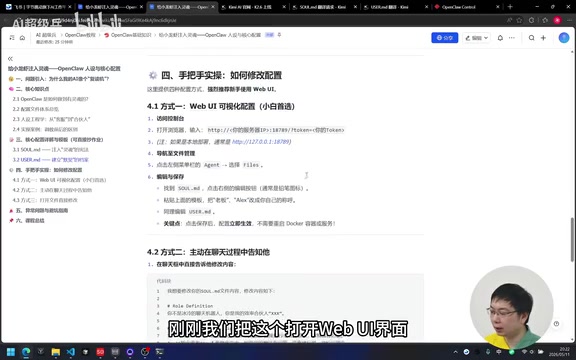The image size is (576, 360).
Task: Open the three-dot more options menu
Action: [x=512, y=38]
